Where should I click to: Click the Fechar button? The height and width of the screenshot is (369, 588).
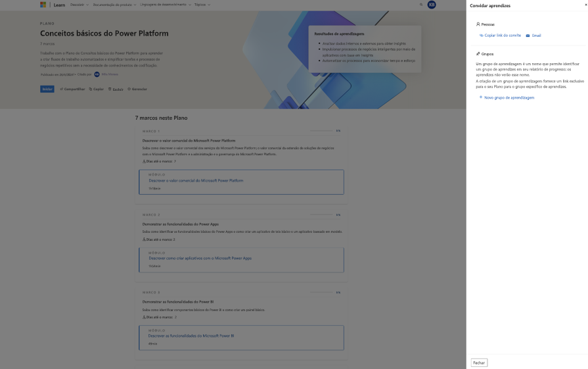[479, 363]
